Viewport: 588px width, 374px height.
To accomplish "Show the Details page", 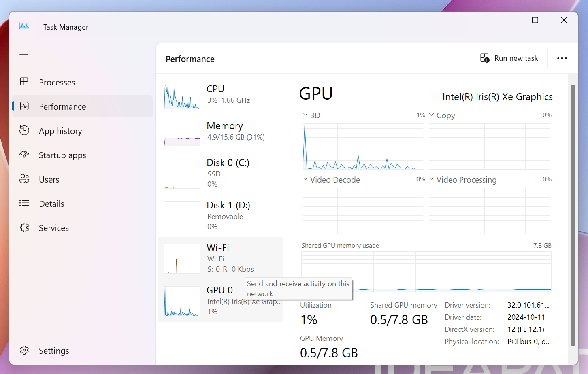I will point(83,204).
